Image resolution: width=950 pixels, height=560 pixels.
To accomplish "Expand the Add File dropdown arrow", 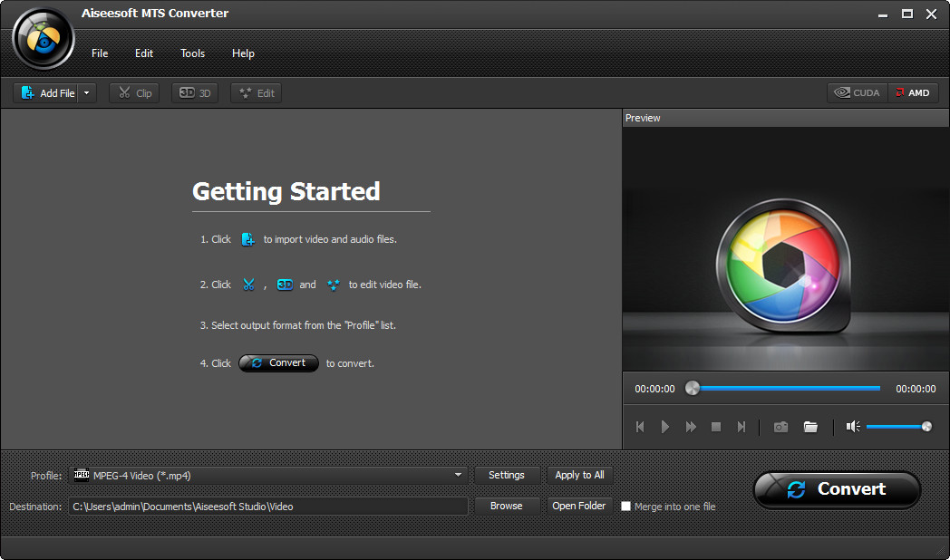I will point(87,92).
